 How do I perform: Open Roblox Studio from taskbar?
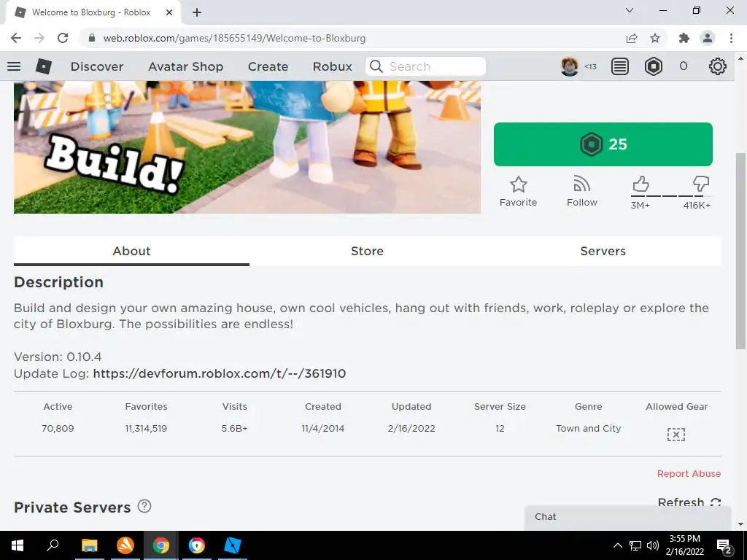(x=232, y=545)
